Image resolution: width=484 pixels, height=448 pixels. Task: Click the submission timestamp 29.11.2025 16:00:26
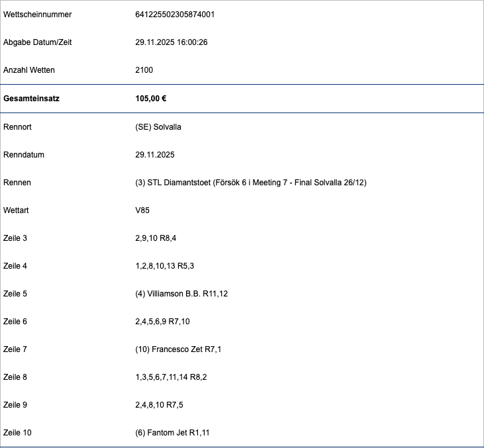click(x=171, y=42)
